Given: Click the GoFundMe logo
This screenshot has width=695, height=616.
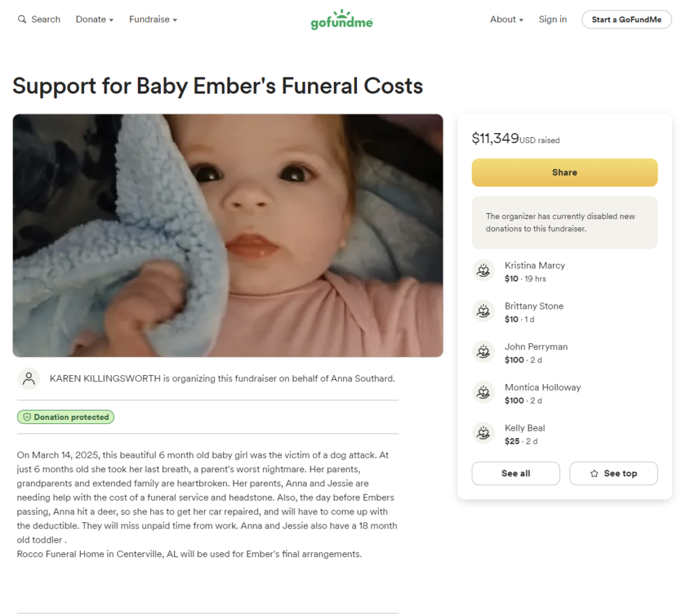Looking at the screenshot, I should click(x=341, y=20).
